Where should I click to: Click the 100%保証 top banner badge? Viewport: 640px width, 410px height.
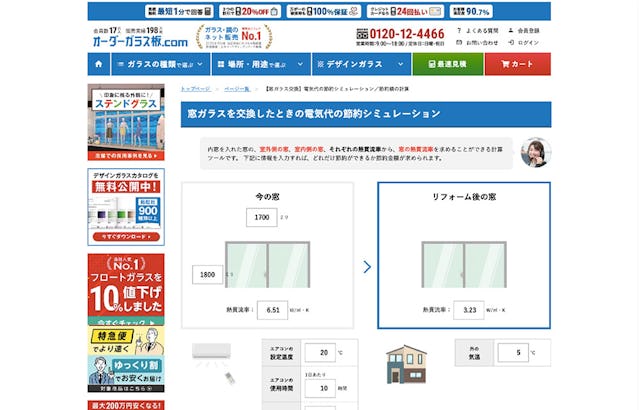323,11
